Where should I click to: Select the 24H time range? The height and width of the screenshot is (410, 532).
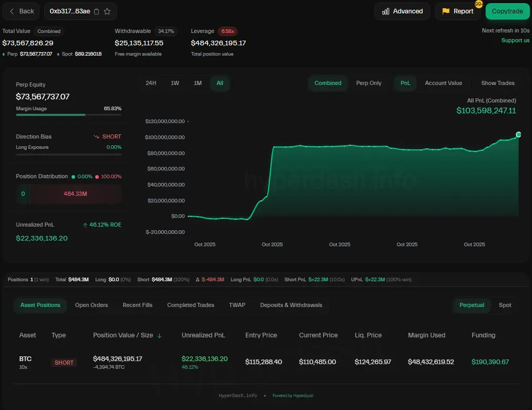pyautogui.click(x=151, y=83)
